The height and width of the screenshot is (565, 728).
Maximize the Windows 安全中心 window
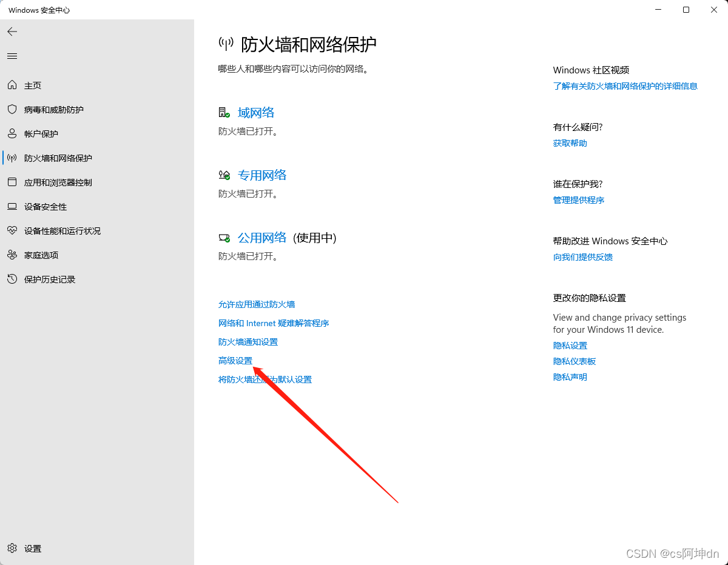(x=686, y=10)
